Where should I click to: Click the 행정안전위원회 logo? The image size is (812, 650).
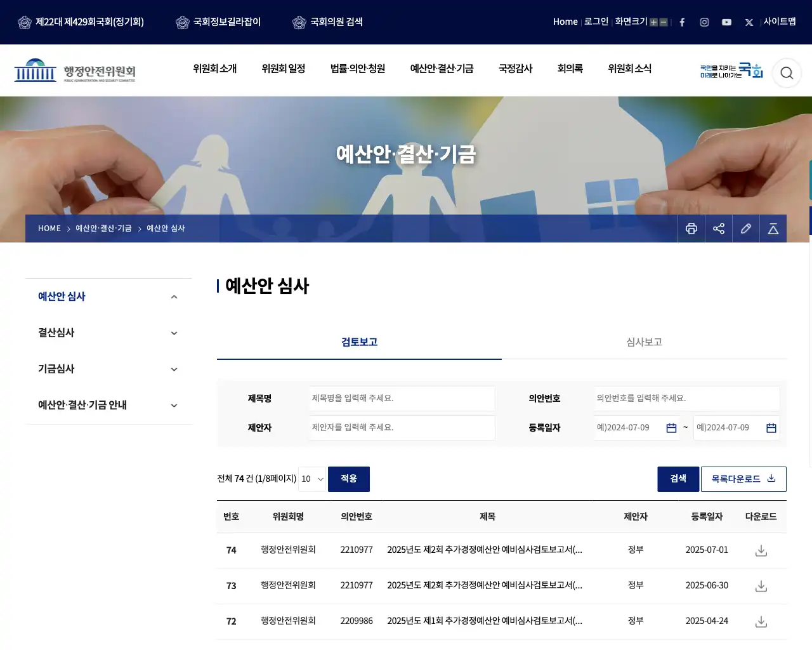[x=75, y=70]
